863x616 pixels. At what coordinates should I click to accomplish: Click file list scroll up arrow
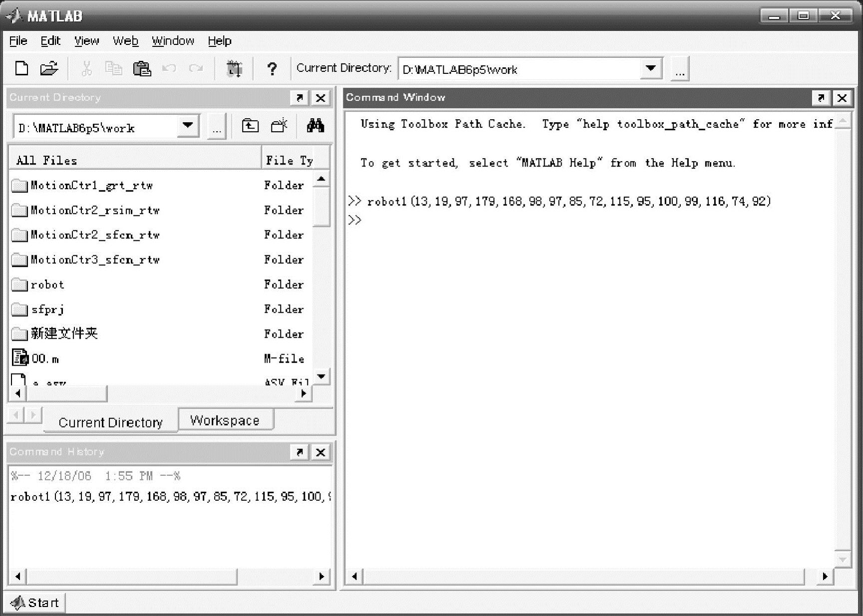[x=321, y=179]
